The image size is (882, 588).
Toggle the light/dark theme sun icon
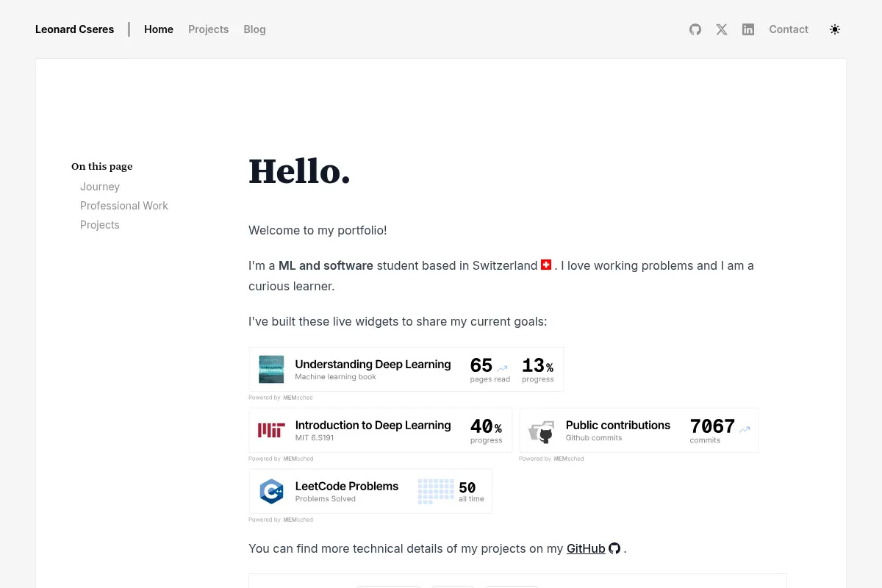point(835,29)
